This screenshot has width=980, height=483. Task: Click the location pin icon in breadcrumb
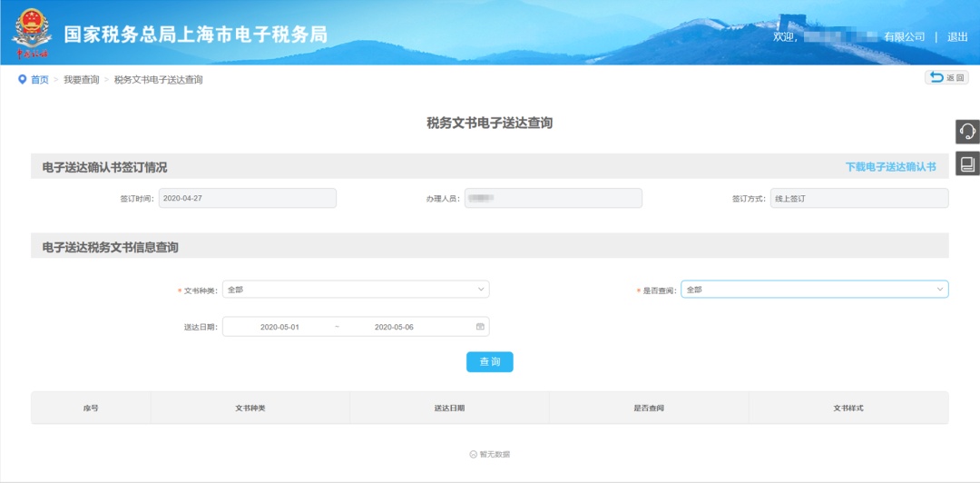click(x=23, y=80)
